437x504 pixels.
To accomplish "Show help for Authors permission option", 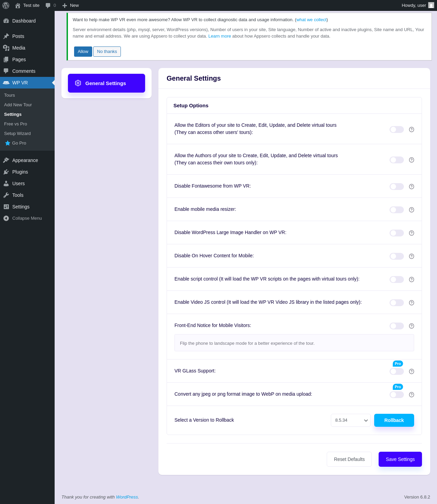I will click(411, 160).
